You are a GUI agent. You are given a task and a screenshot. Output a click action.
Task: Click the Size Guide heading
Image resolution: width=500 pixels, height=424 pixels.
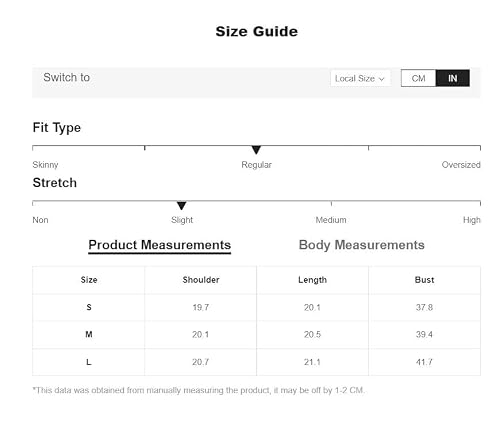coord(257,32)
